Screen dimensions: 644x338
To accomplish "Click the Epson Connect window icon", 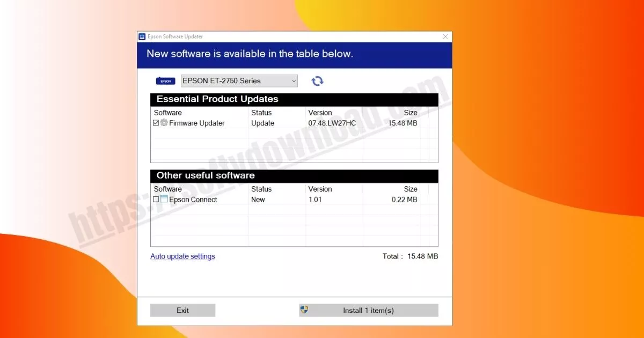I will [164, 199].
